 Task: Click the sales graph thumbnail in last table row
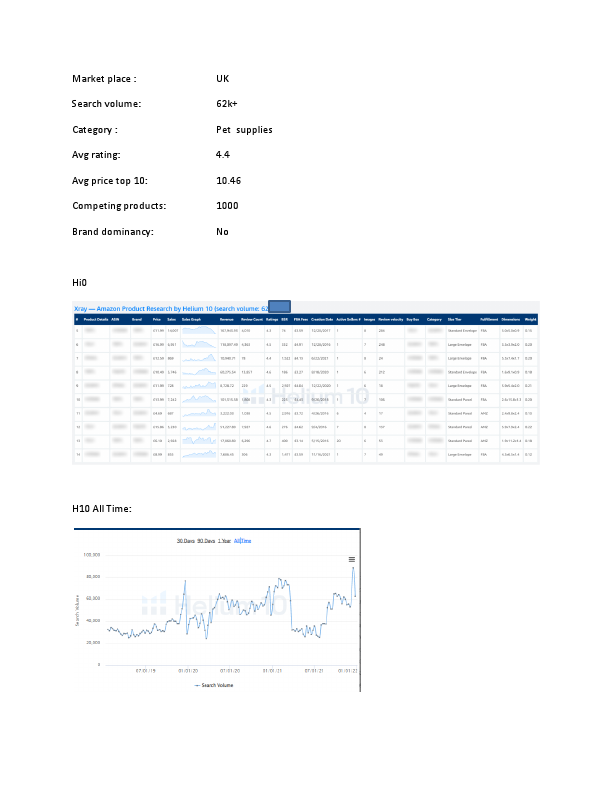tap(199, 454)
